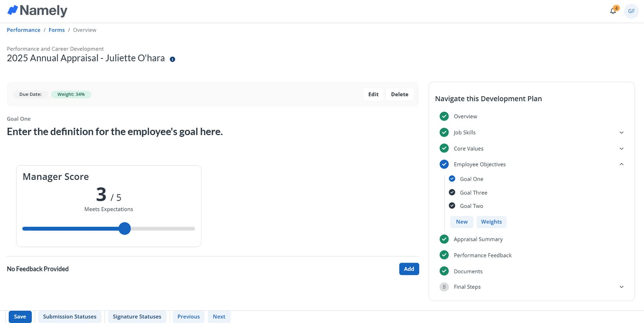The width and height of the screenshot is (644, 323).
Task: Click the Appraisal Summary checkmark icon
Action: (x=444, y=239)
